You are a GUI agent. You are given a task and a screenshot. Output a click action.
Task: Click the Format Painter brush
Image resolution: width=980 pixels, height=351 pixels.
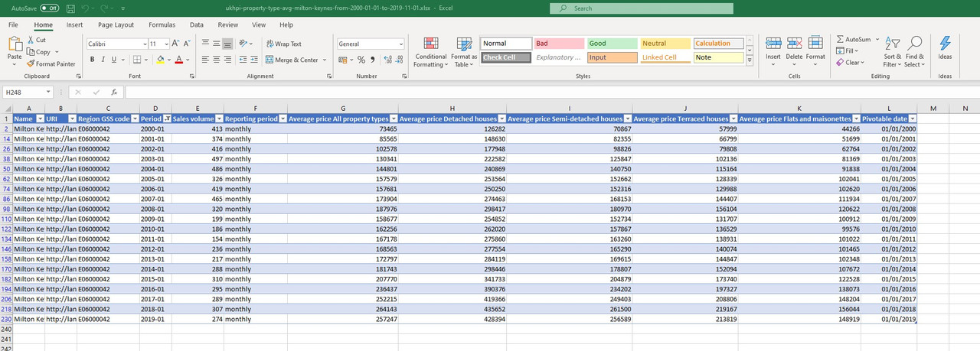pyautogui.click(x=51, y=63)
